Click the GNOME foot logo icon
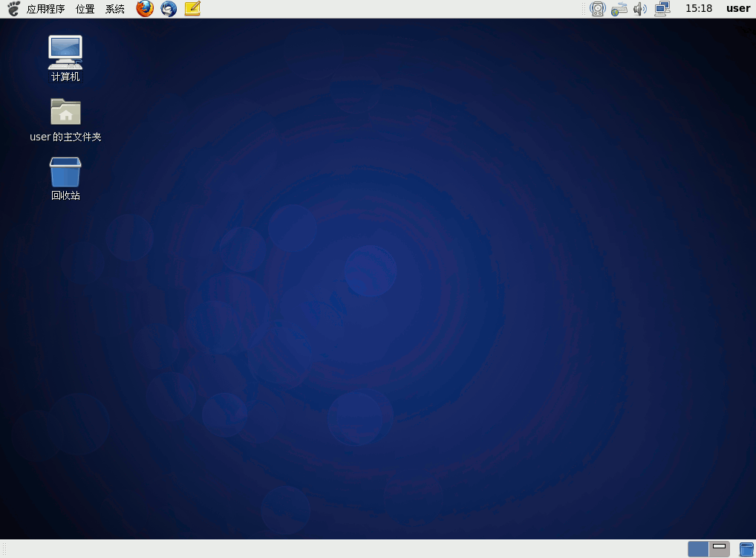 point(13,9)
